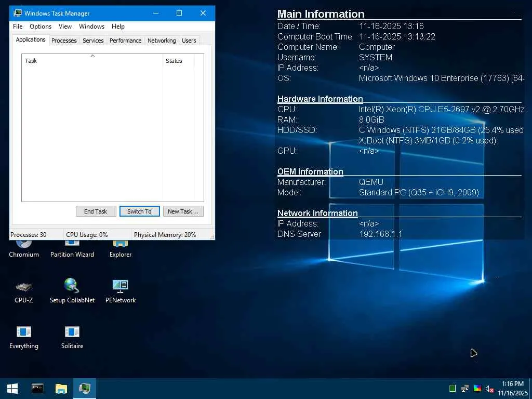Switch to the Networking tab

tap(162, 41)
